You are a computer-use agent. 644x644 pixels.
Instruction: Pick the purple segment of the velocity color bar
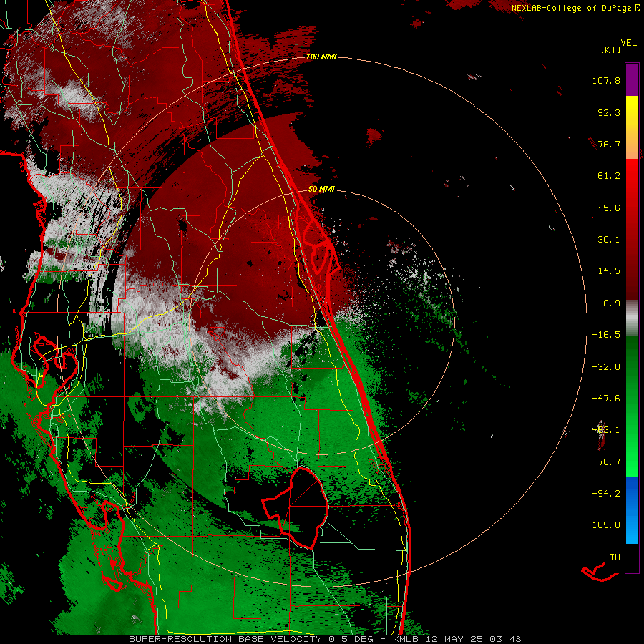coord(632,80)
